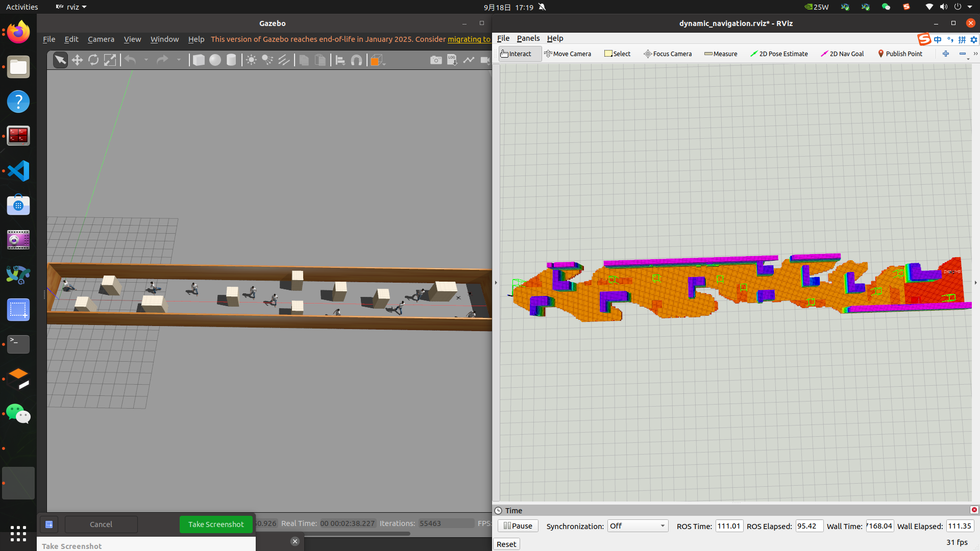Image resolution: width=980 pixels, height=551 pixels.
Task: Select the arrow selection mode in Gazebo
Action: point(60,60)
